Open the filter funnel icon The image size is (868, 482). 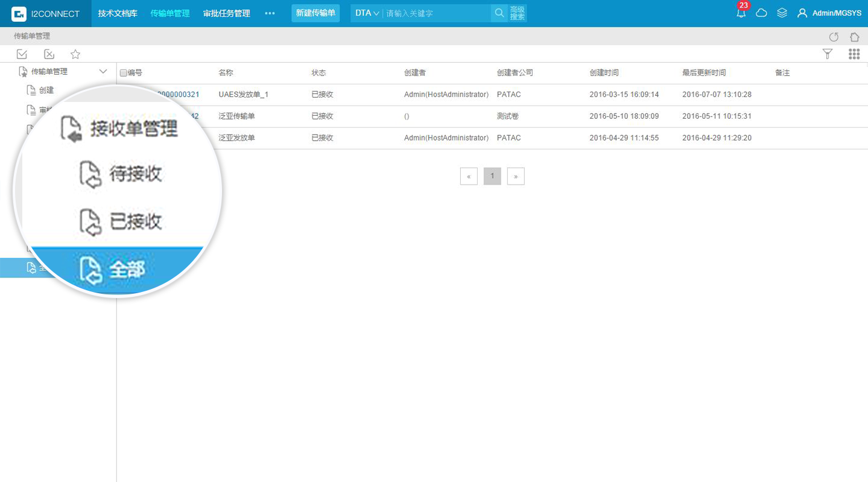(828, 54)
